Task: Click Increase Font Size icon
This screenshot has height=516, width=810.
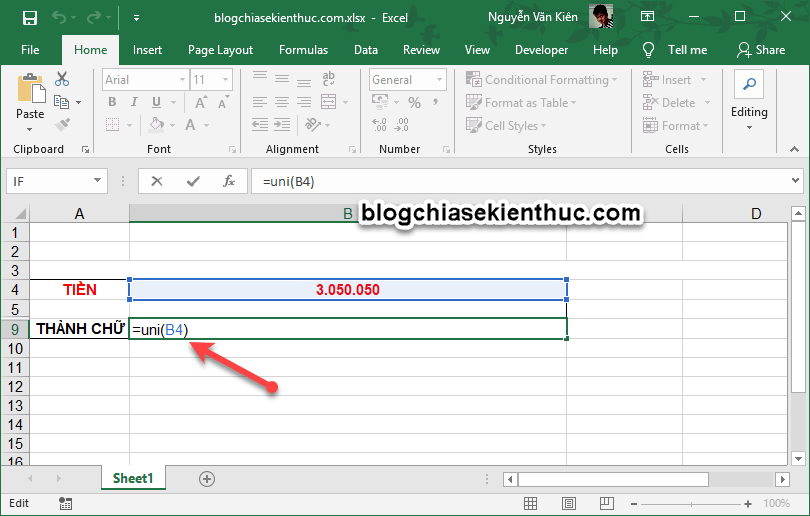Action: (x=201, y=102)
